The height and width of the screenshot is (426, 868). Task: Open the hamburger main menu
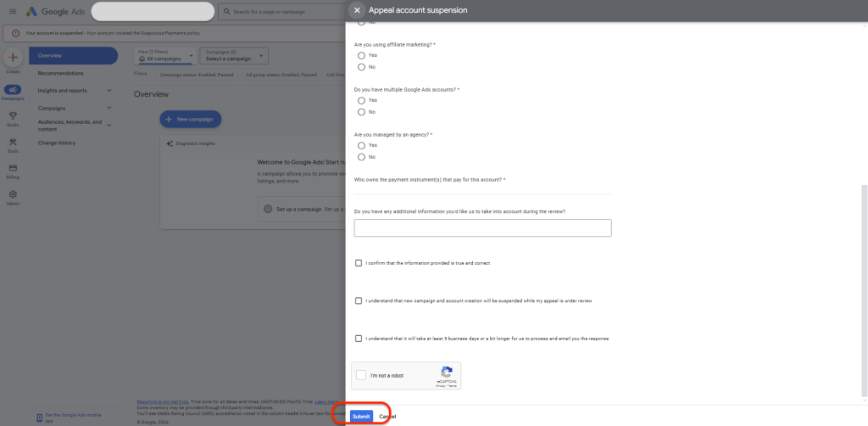click(12, 12)
